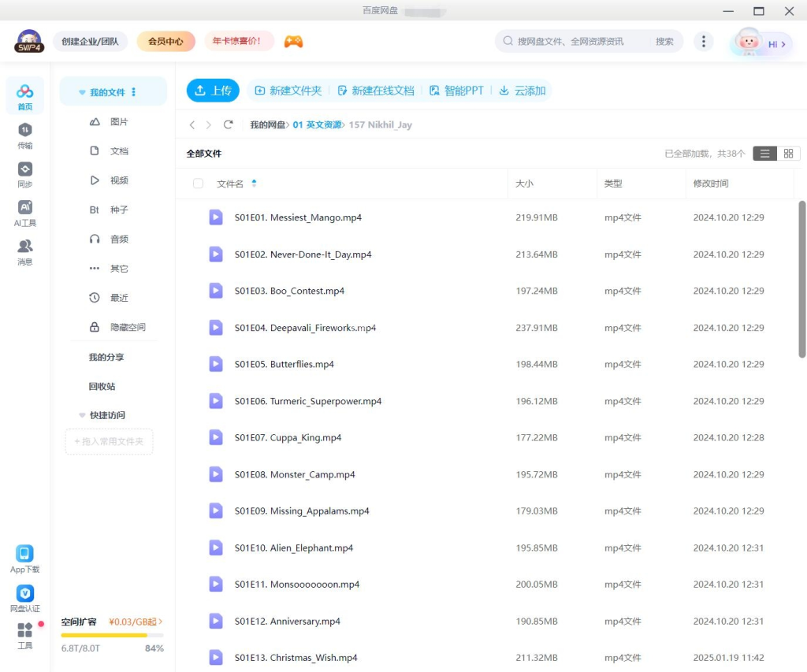Select 视频 category in sidebar
Image resolution: width=807 pixels, height=672 pixels.
(118, 180)
